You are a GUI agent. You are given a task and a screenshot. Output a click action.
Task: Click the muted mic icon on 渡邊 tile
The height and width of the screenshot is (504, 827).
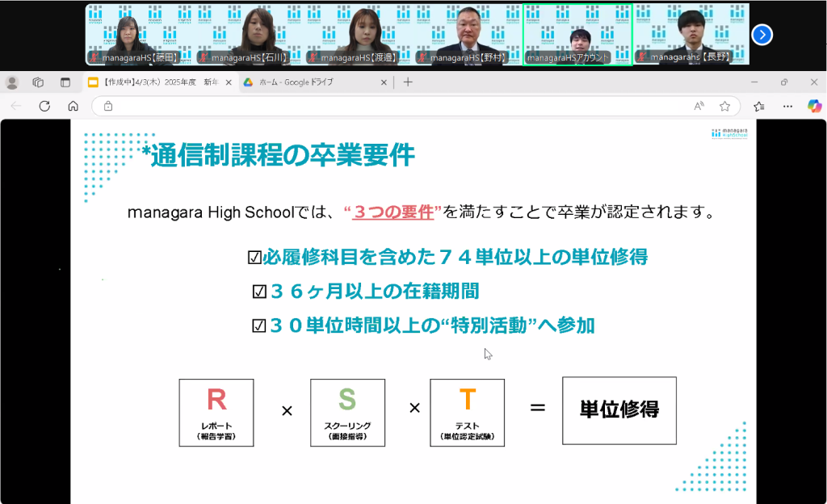[x=313, y=57]
